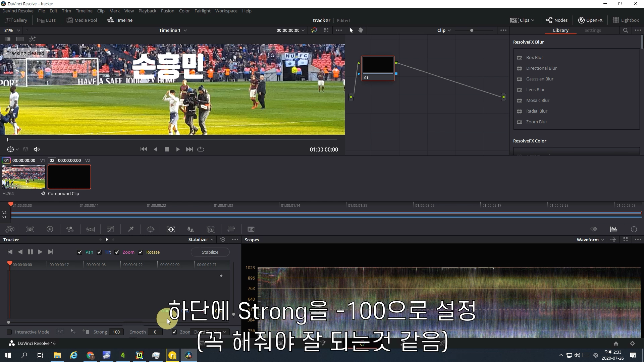
Task: Adjust the node zoom slider handle
Action: coord(472,30)
